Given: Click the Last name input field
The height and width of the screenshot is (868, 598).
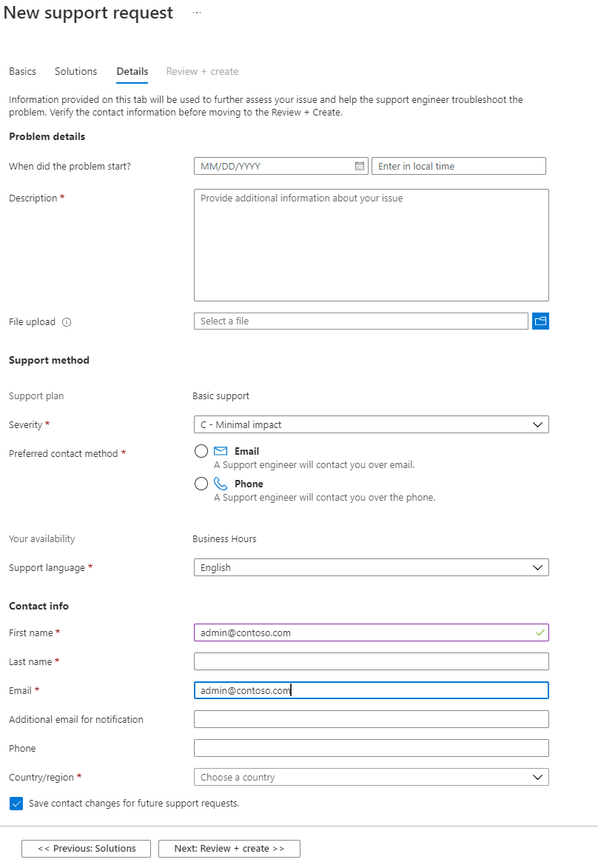Looking at the screenshot, I should [370, 661].
